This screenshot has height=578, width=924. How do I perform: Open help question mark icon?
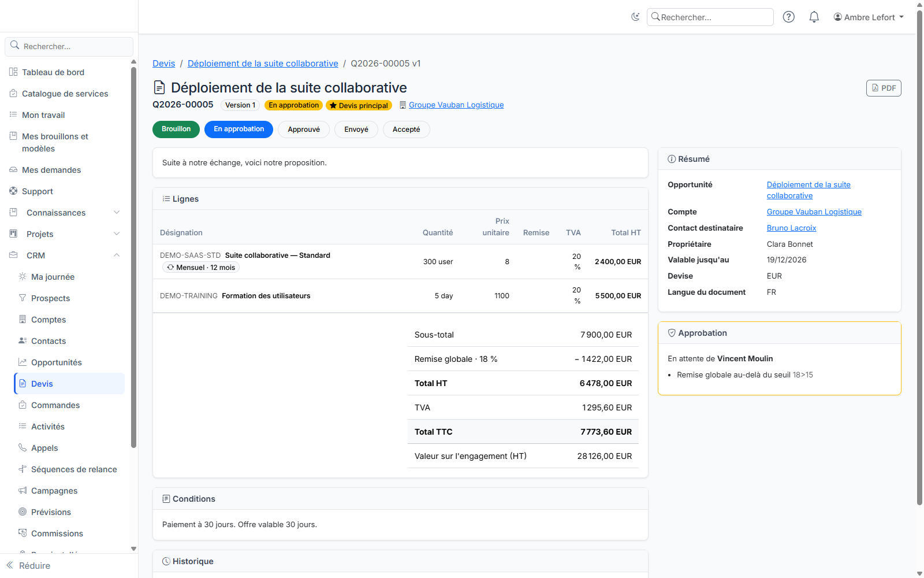point(788,17)
